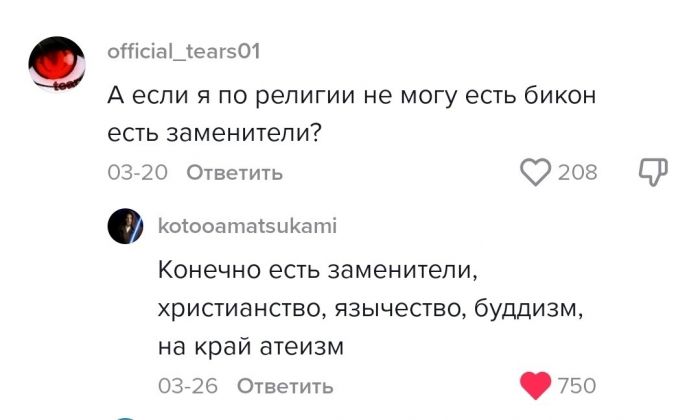Click the 03-20 date stamp
700x420 pixels.
pyautogui.click(x=137, y=173)
